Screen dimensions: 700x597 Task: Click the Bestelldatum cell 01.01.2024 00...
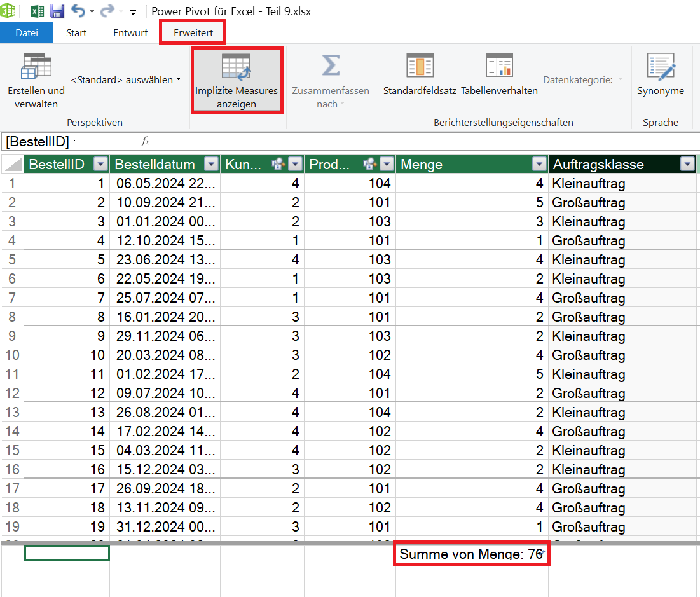coord(165,221)
